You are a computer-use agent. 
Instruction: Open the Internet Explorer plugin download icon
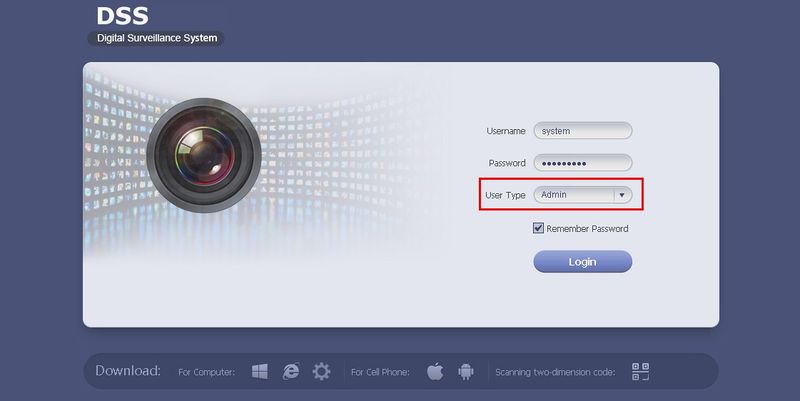pos(291,371)
